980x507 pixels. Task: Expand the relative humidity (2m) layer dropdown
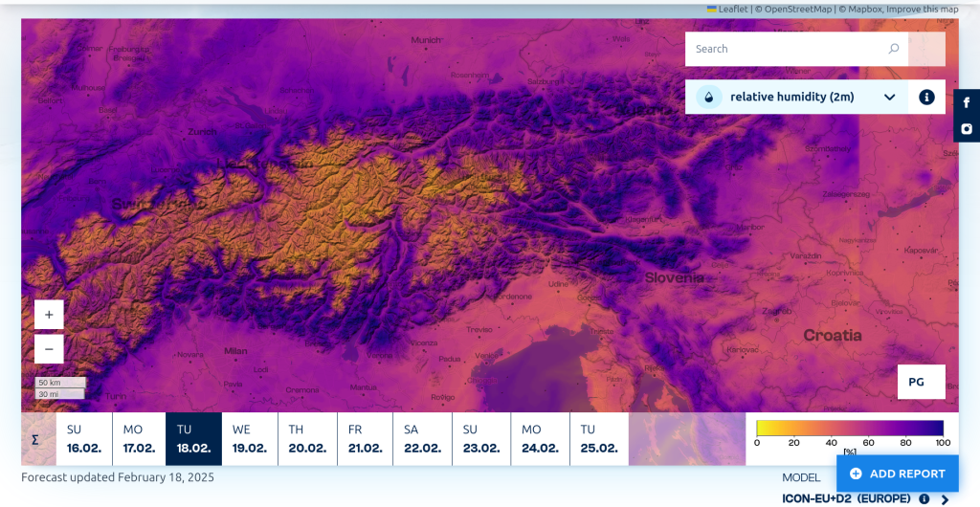point(889,97)
